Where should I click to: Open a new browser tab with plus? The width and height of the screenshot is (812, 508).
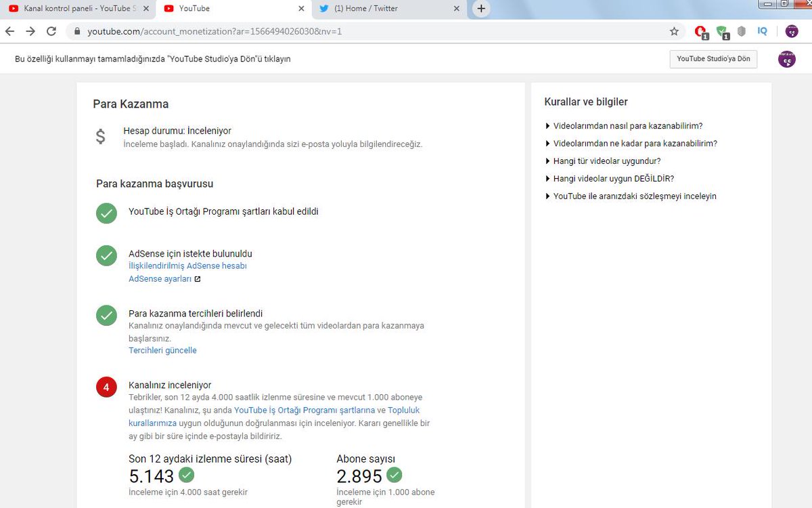[481, 9]
